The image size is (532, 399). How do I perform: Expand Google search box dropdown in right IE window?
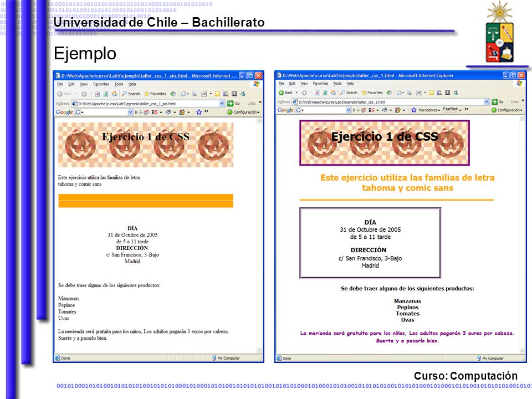point(349,110)
